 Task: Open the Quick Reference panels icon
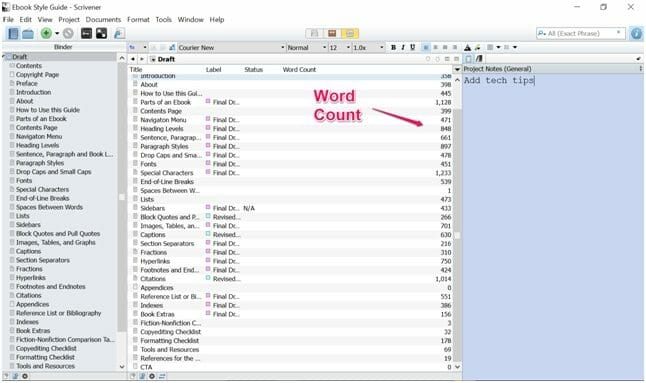(101, 33)
